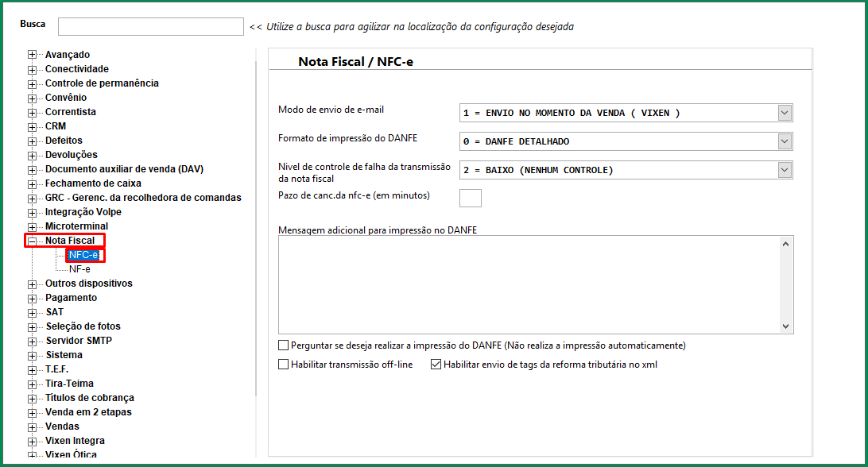Viewport: 868px width, 467px height.
Task: Click the Nota Fiscal tree label
Action: click(70, 241)
